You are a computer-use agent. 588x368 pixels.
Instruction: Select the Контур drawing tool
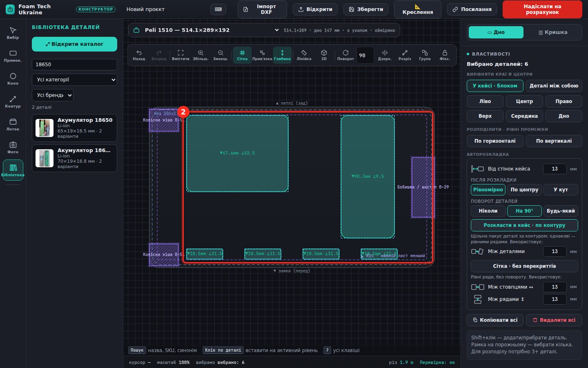pos(13,102)
